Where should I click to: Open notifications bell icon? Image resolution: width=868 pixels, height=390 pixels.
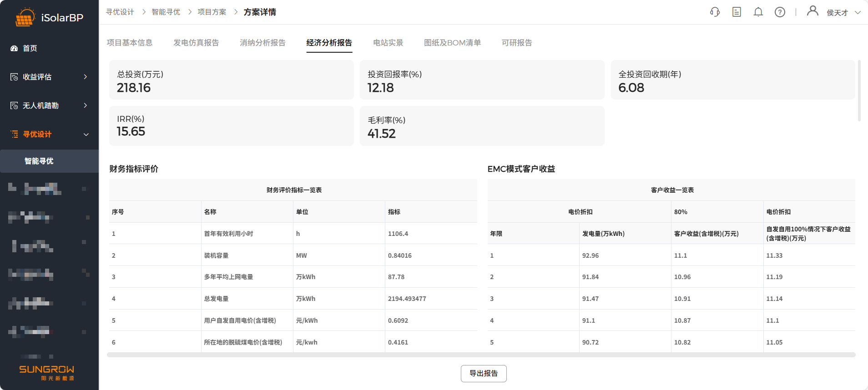758,12
